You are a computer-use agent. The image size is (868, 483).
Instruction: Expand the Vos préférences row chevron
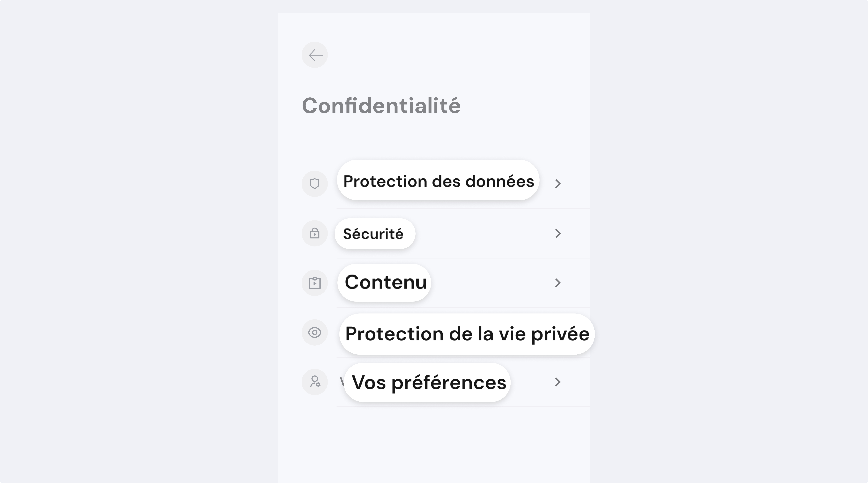coord(558,382)
